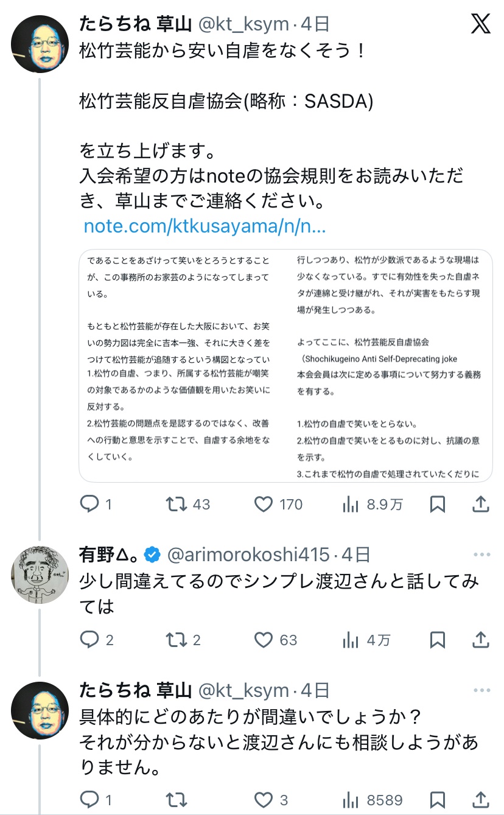Viewport: 504px width, 815px height.
Task: Bookmark the first tweet by たらちね 草山
Action: (x=438, y=504)
